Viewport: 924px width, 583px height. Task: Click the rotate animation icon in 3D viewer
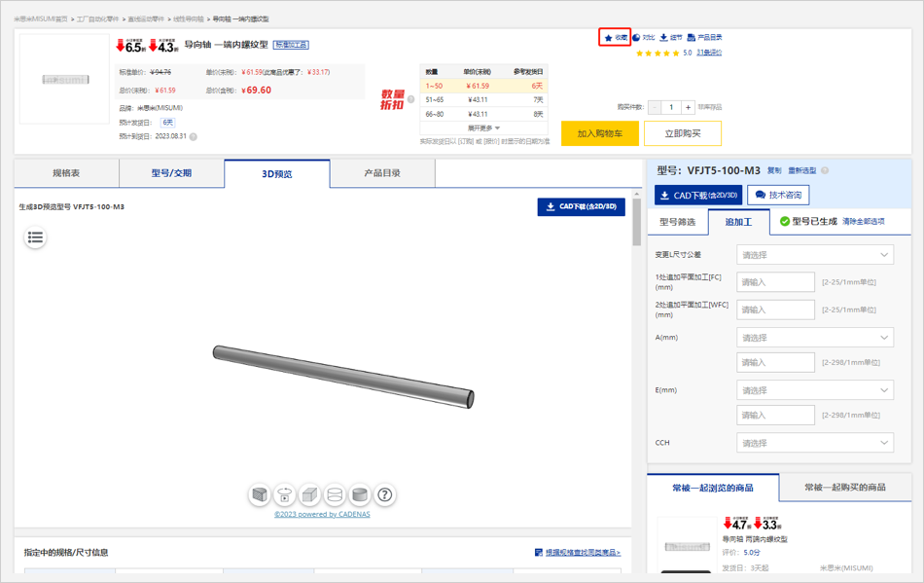coord(285,494)
